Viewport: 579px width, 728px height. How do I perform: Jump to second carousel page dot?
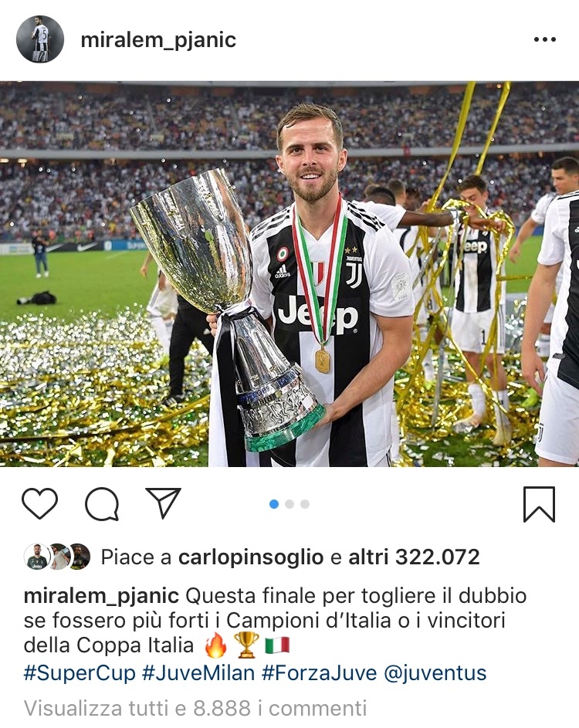click(x=289, y=504)
